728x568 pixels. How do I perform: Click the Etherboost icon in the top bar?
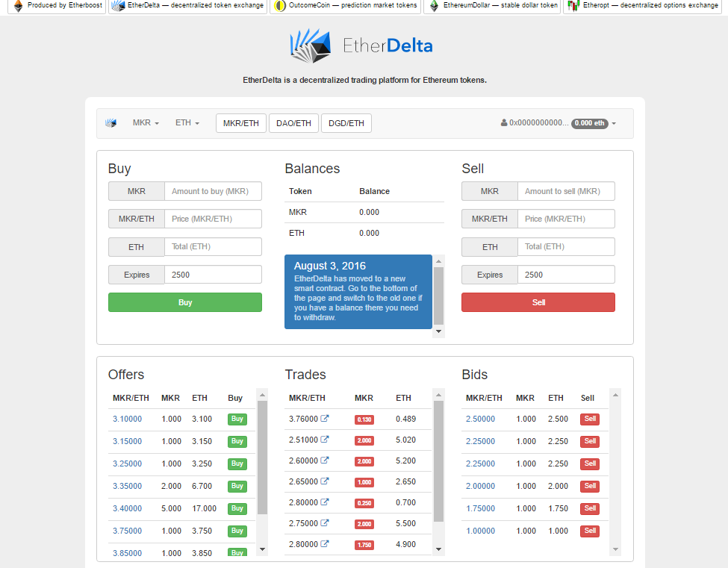click(x=18, y=6)
